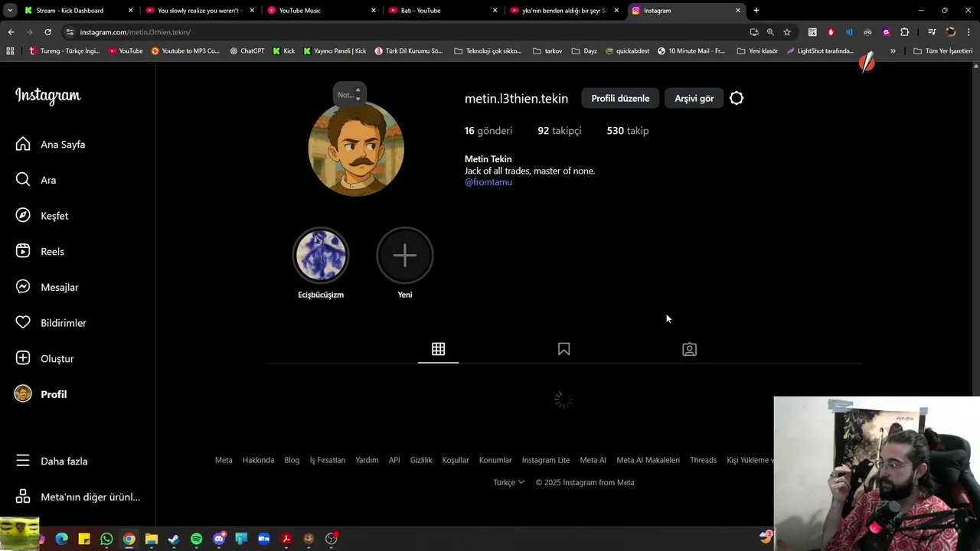Image resolution: width=980 pixels, height=551 pixels.
Task: Click the Hakkında footer link
Action: pyautogui.click(x=258, y=460)
